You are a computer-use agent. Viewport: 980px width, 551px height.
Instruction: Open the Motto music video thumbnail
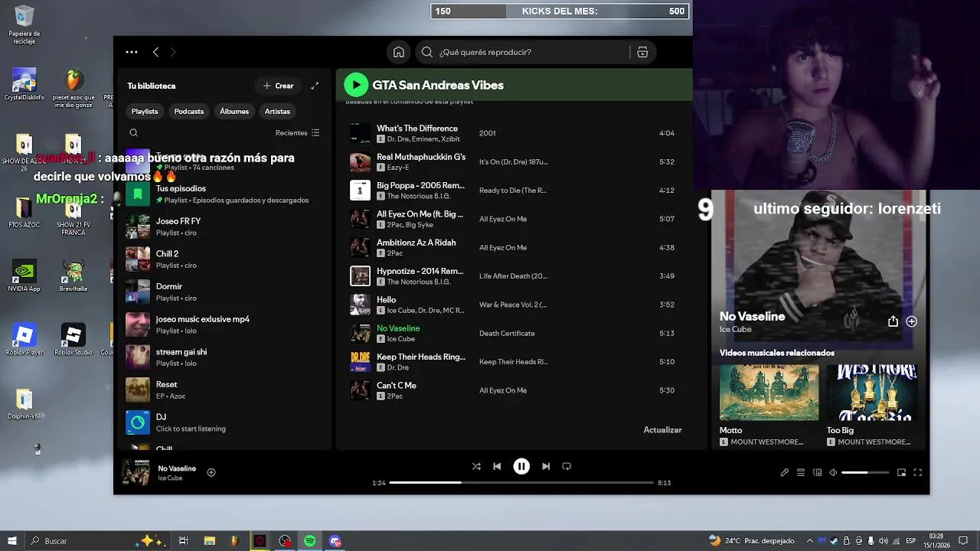(x=769, y=393)
